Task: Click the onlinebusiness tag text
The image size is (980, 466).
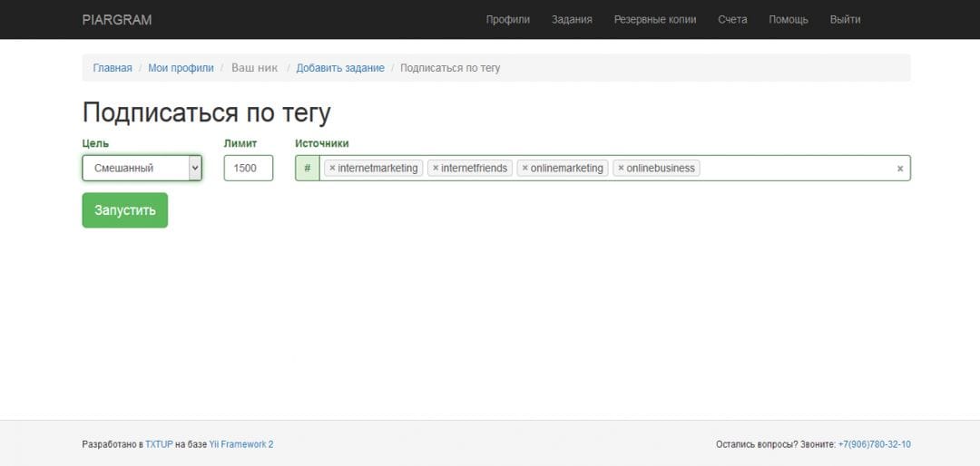Action: 661,168
